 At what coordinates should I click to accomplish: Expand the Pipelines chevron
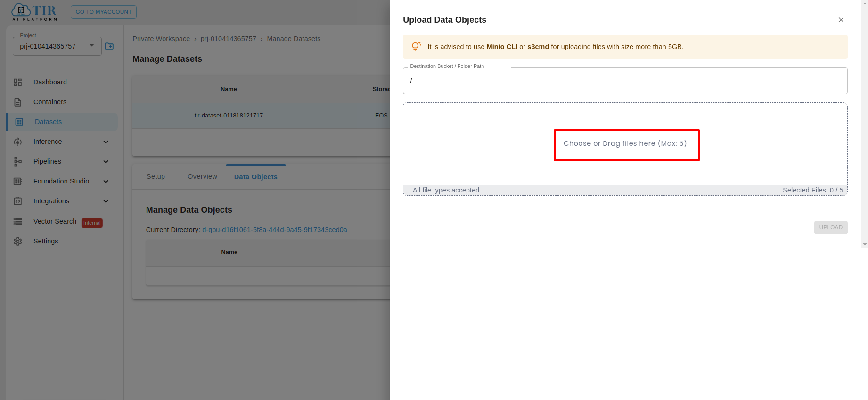(106, 162)
